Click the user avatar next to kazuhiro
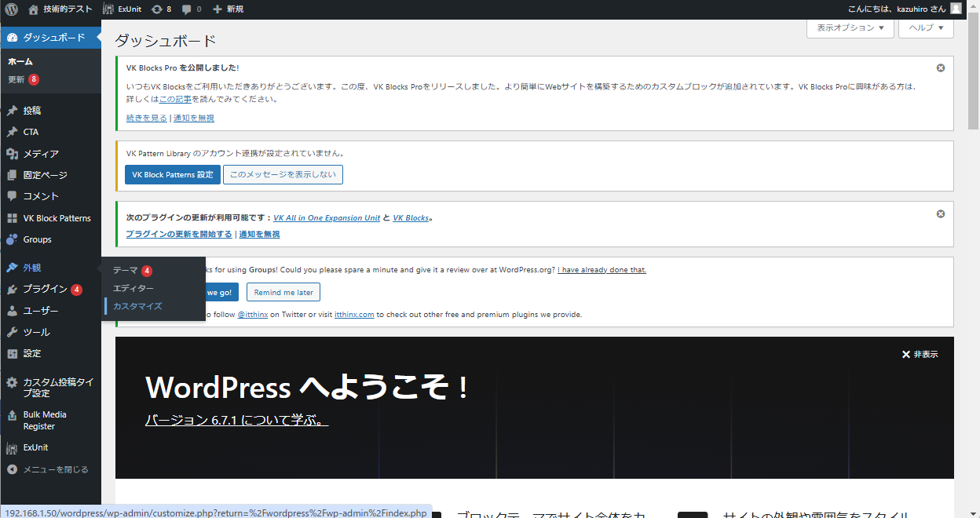This screenshot has width=980, height=518. 956,9
